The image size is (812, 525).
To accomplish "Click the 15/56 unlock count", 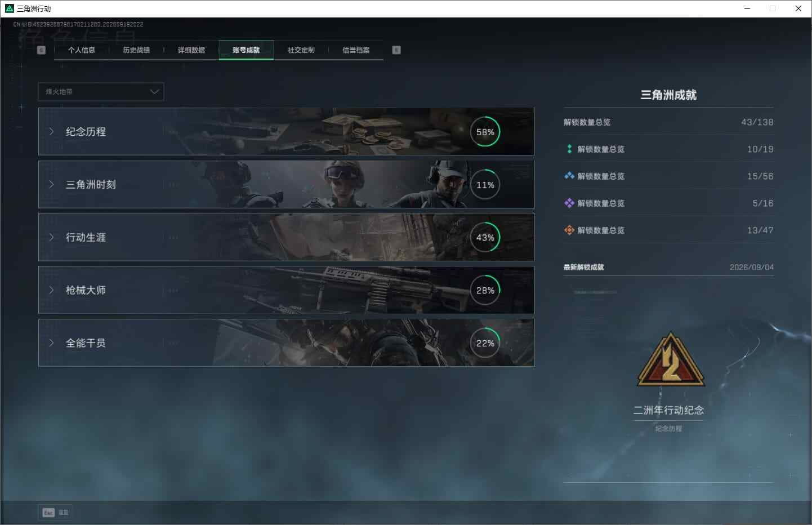I will pos(760,176).
